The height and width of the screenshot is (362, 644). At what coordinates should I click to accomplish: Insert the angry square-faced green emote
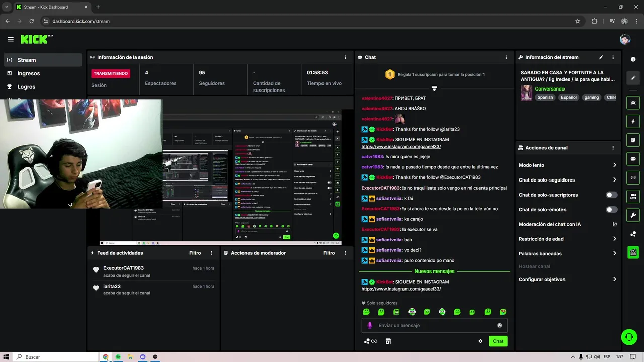396,312
